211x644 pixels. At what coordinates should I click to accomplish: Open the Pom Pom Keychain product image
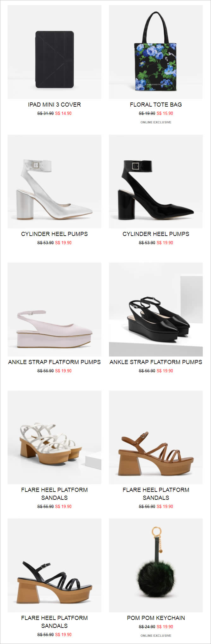coord(156,565)
